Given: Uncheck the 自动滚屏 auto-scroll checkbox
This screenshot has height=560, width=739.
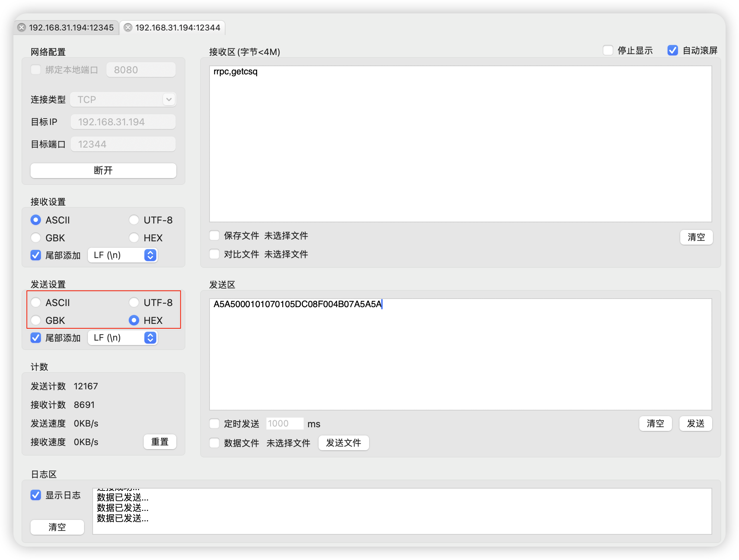Looking at the screenshot, I should click(x=672, y=50).
